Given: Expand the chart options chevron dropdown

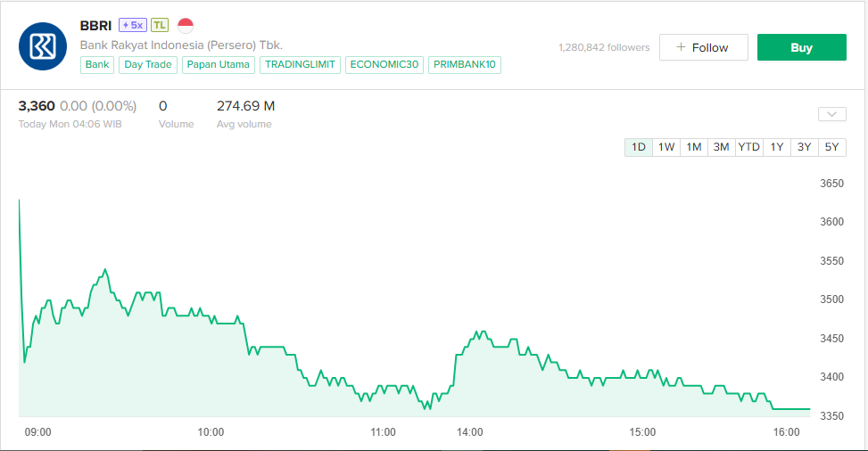Looking at the screenshot, I should pos(832,114).
